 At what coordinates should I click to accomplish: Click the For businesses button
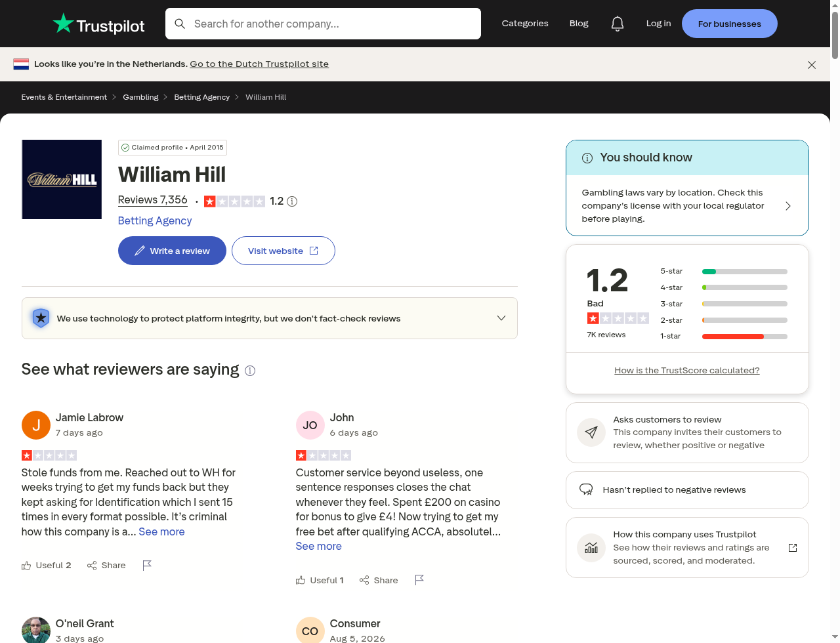point(730,24)
